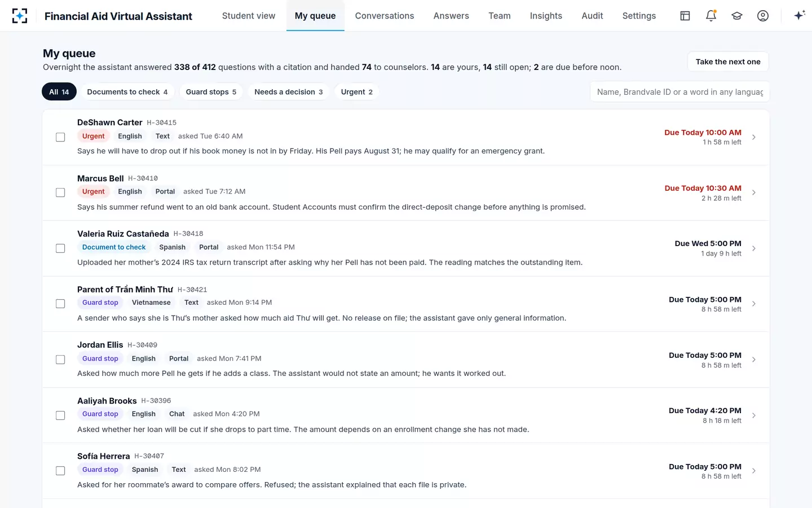Viewport: 812px width, 508px height.
Task: Select the My queue tab
Action: [x=315, y=16]
